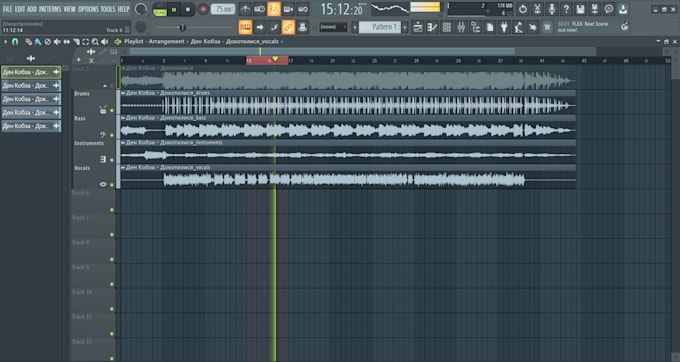Click the undo history icon
This screenshot has height=362, width=680.
pyautogui.click(x=523, y=9)
